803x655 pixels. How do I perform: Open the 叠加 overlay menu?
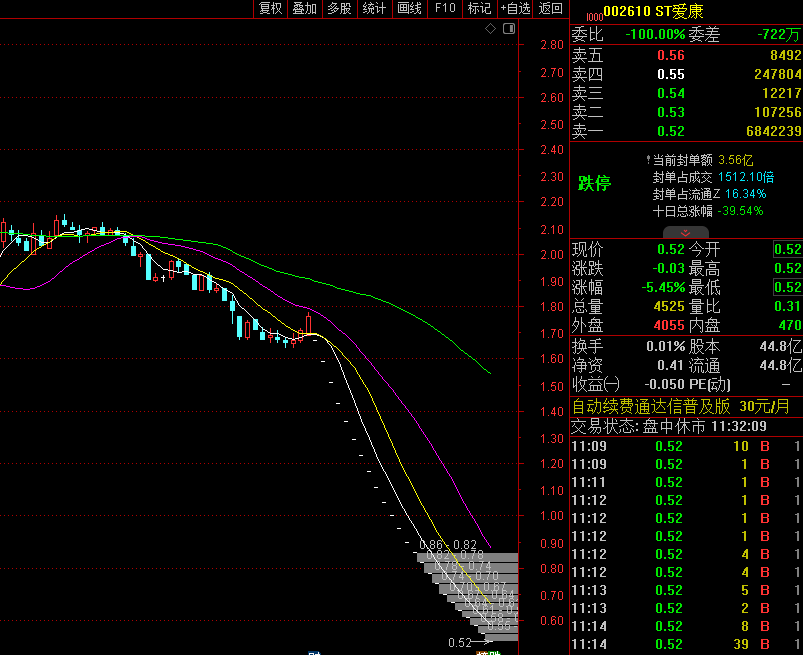305,9
